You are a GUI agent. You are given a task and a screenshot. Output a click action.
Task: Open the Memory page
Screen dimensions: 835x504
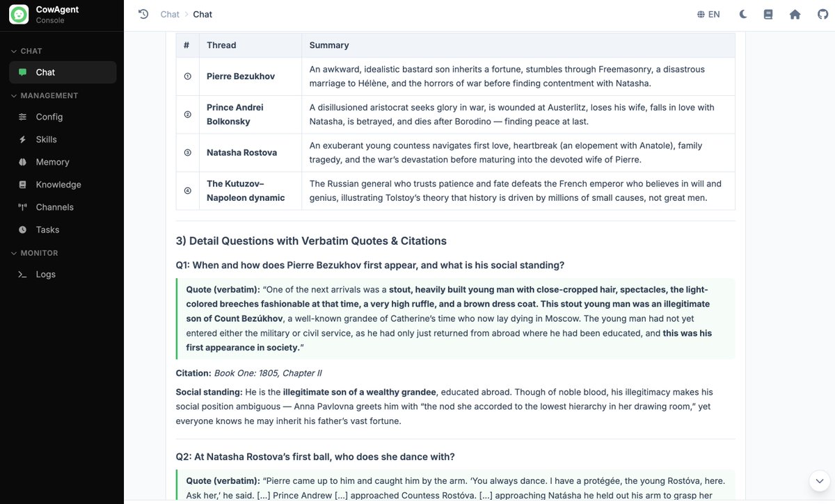[63, 162]
